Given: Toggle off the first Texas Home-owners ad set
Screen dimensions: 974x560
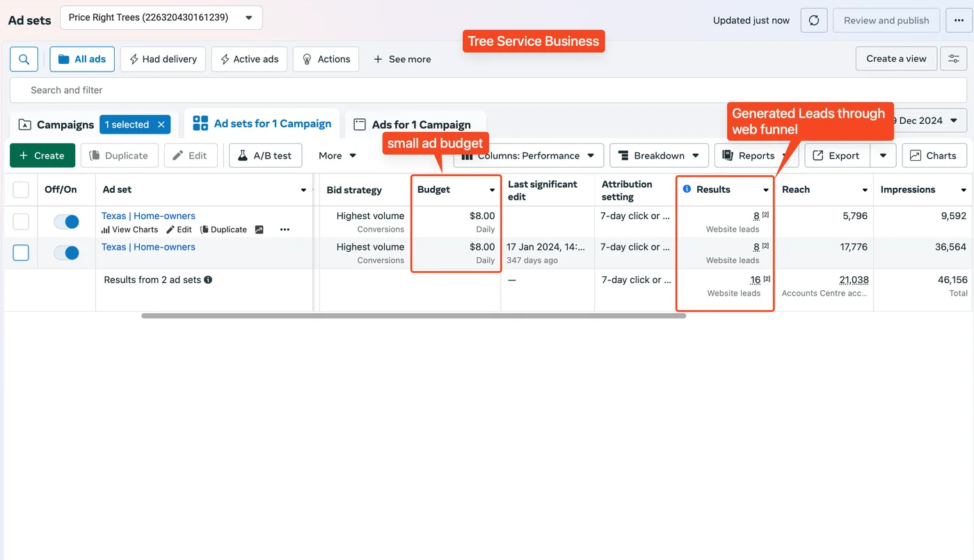Looking at the screenshot, I should coord(67,222).
